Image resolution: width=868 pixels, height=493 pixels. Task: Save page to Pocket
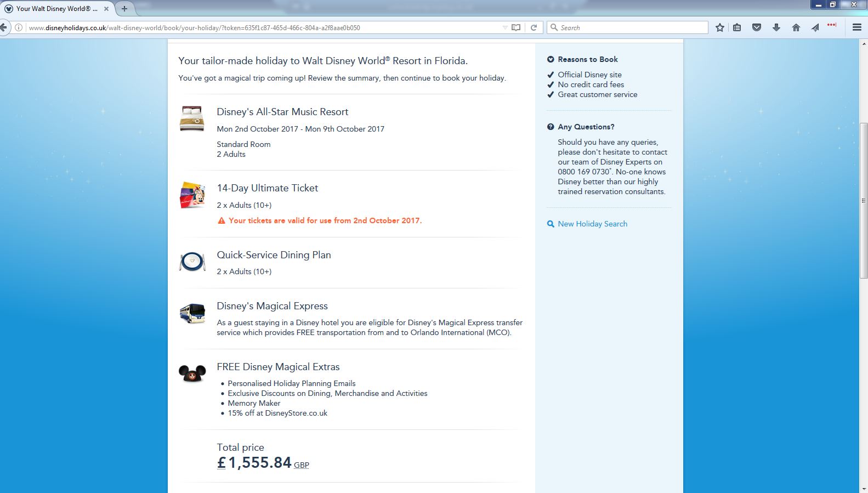pos(757,27)
